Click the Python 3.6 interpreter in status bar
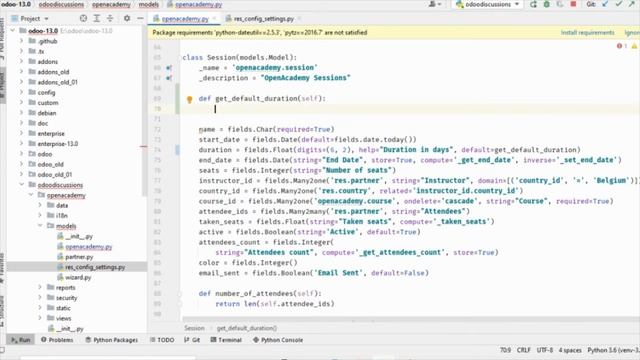Image resolution: width=640 pixels, height=360 pixels. [x=613, y=350]
